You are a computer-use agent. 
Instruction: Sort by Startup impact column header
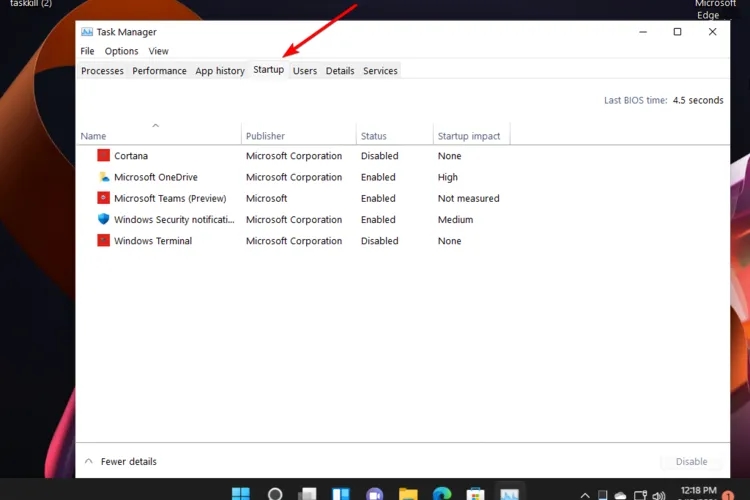[x=468, y=136]
